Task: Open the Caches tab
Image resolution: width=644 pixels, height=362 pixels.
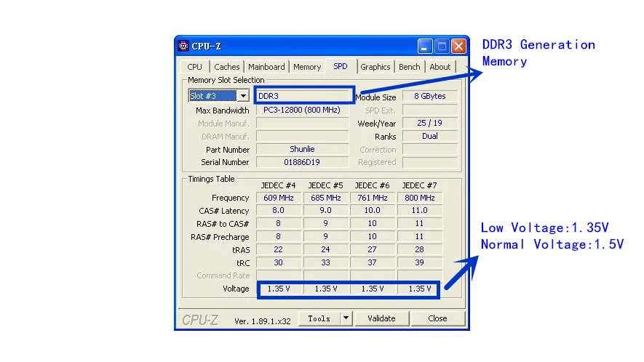Action: pyautogui.click(x=227, y=67)
